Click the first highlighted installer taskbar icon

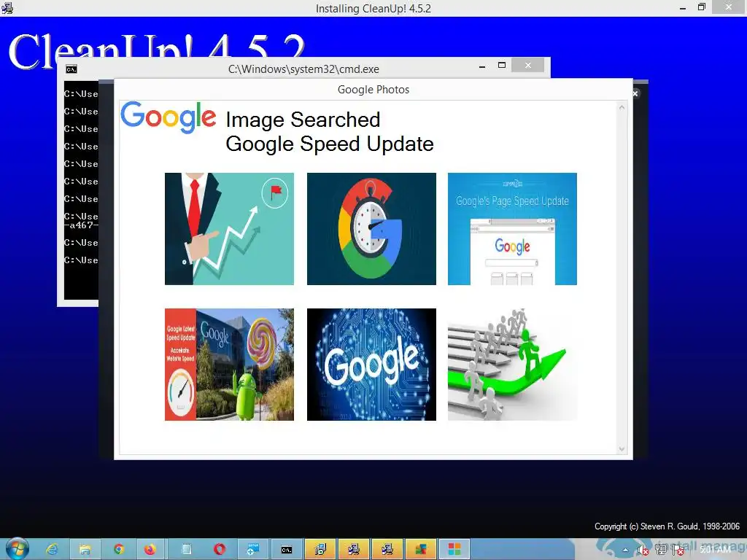(x=320, y=550)
